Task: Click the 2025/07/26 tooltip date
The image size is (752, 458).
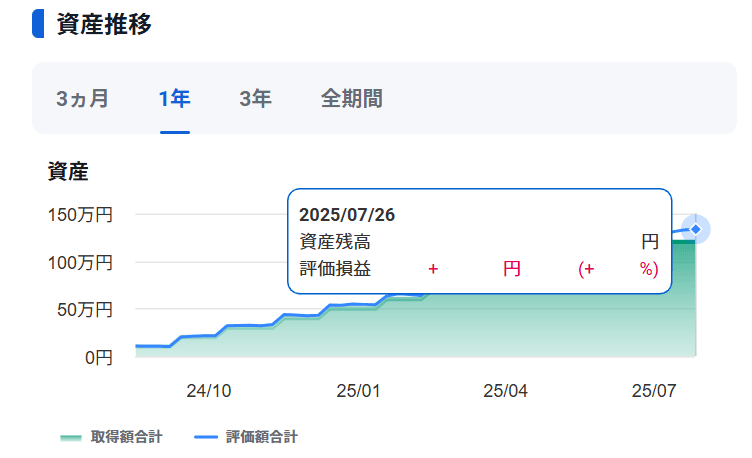Action: click(x=347, y=215)
